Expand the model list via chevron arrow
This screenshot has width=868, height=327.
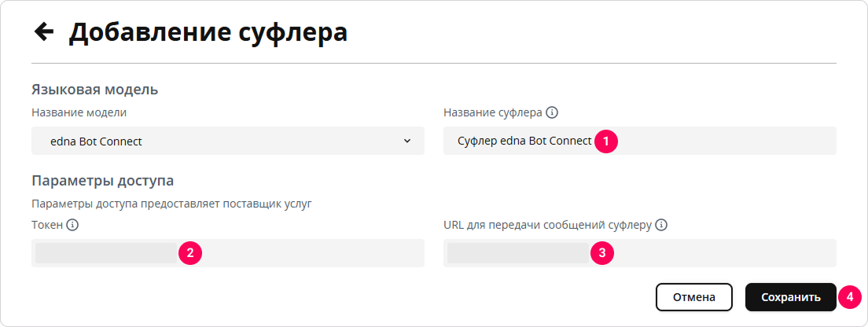tap(407, 141)
